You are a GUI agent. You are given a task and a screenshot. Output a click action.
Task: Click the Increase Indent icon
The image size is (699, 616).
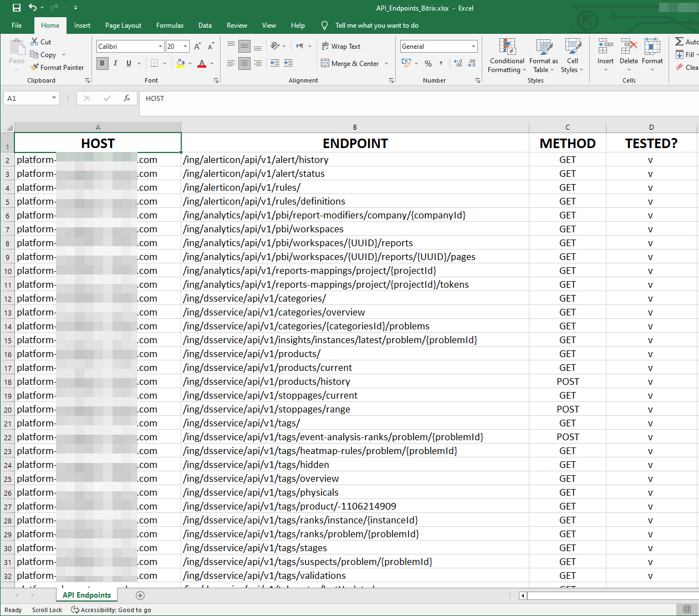pyautogui.click(x=288, y=63)
